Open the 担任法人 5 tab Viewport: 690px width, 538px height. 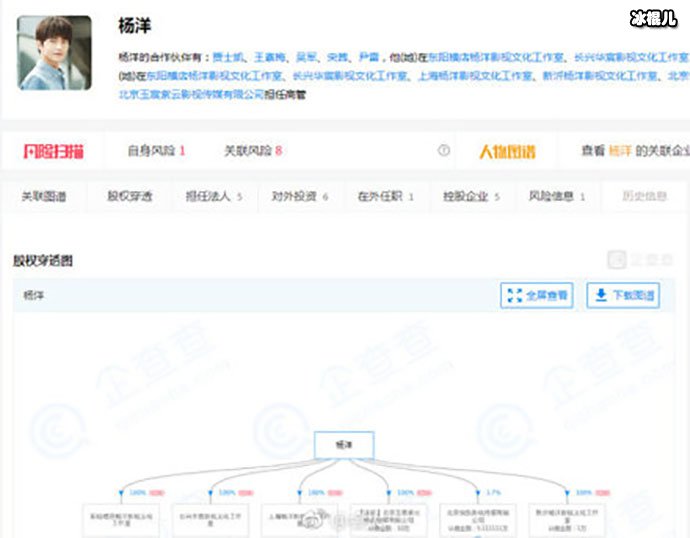(214, 196)
